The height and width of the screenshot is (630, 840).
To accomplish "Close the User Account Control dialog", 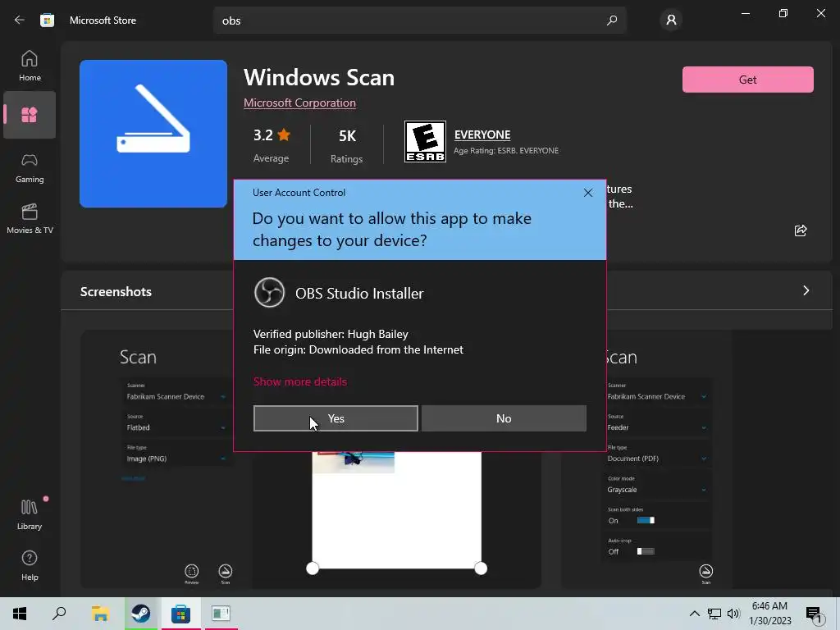I will coord(587,193).
